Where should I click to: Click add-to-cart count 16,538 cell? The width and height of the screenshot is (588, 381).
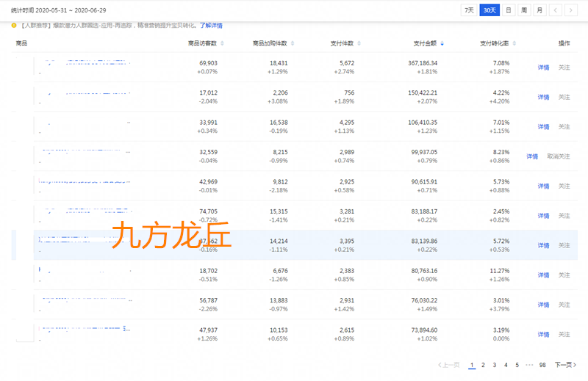pyautogui.click(x=279, y=122)
